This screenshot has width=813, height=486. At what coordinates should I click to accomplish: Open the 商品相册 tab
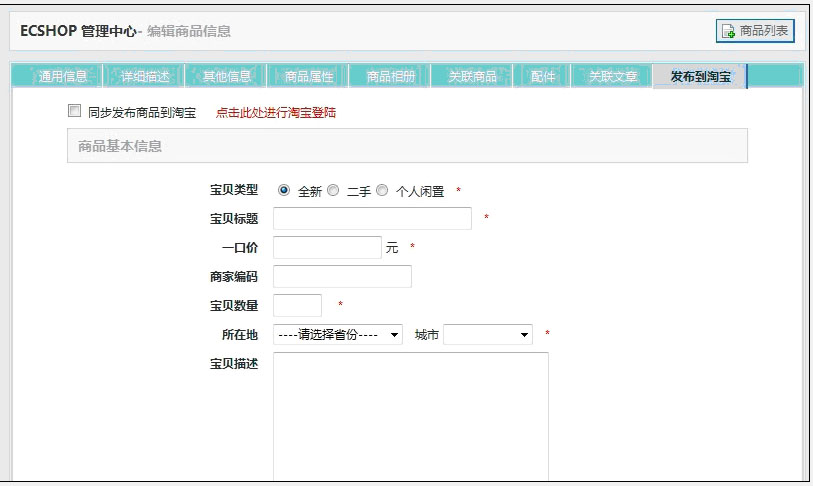pos(390,77)
